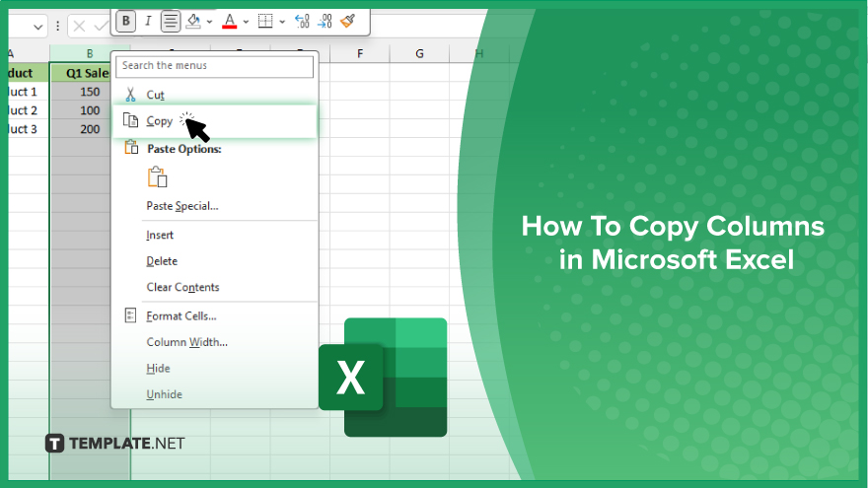868x488 pixels.
Task: Apply red font color icon
Action: click(229, 22)
